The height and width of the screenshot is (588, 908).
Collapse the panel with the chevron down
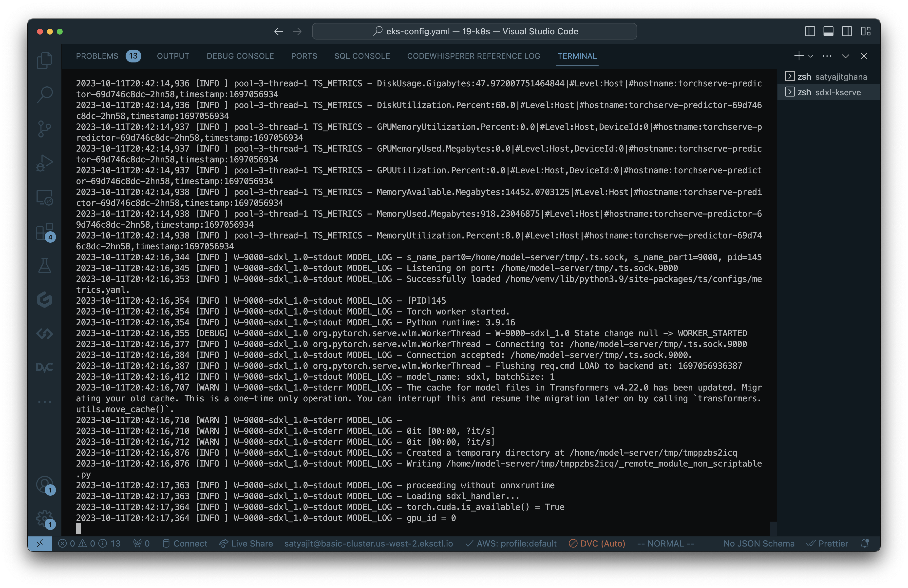(845, 56)
